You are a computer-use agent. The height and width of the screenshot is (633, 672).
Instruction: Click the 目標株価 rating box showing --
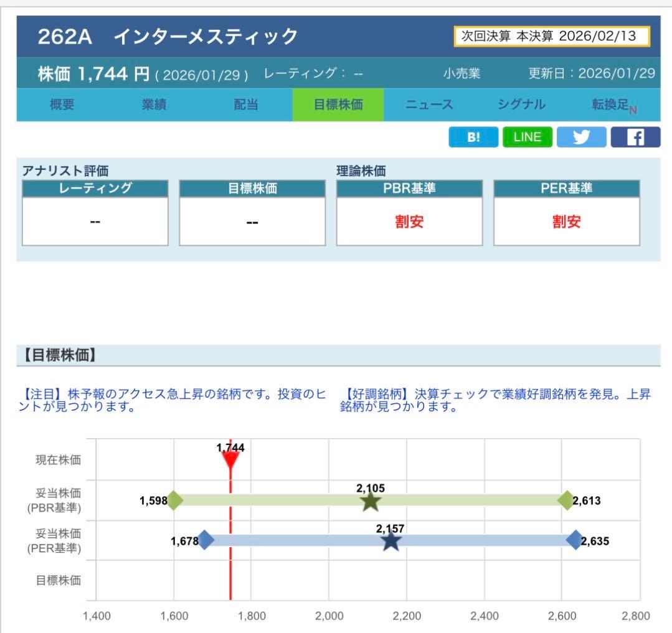(x=251, y=222)
